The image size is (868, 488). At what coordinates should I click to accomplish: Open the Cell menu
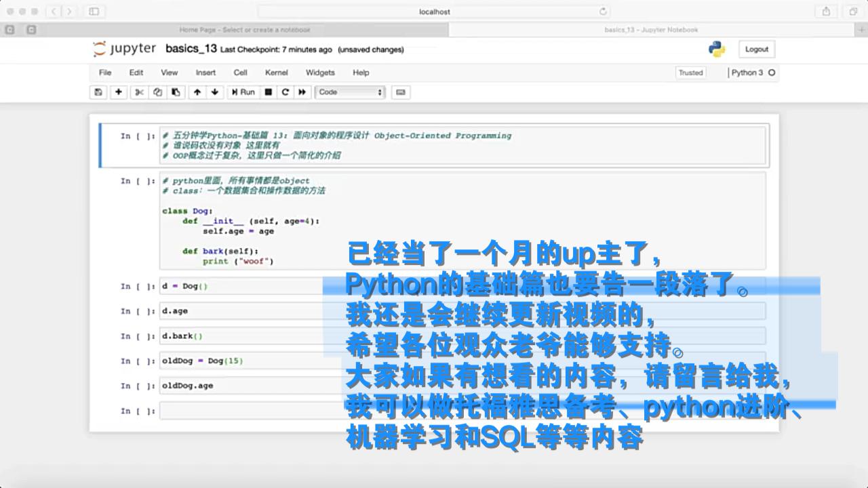tap(241, 73)
